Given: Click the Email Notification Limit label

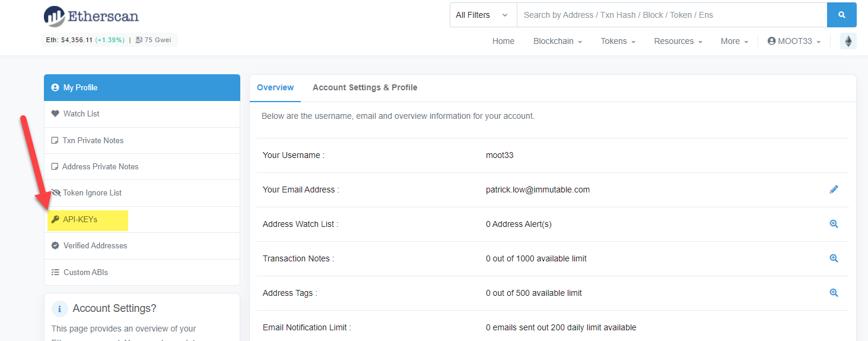Looking at the screenshot, I should click(x=307, y=327).
